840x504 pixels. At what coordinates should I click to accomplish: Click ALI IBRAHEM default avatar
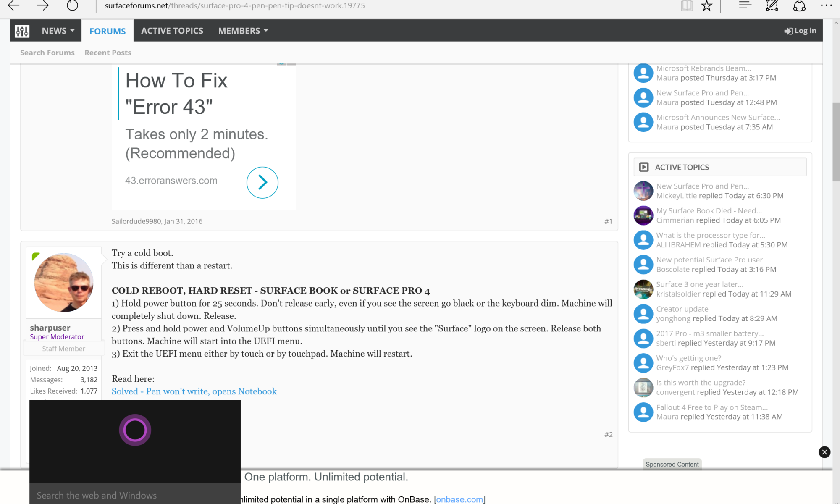(x=643, y=240)
